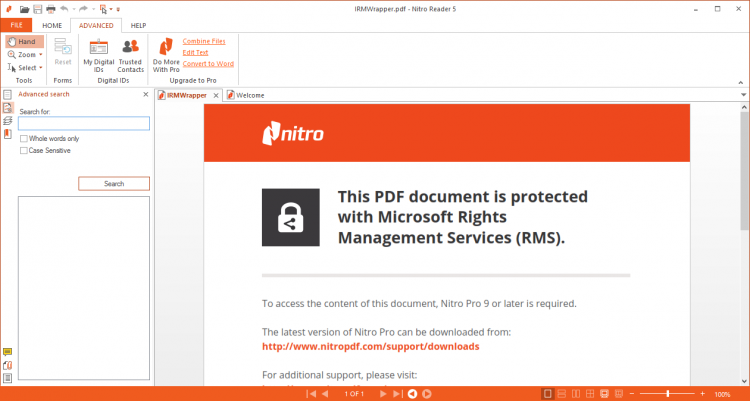Viewport: 750px width, 401px height.
Task: Open the Attachments pane at sidebar bottom
Action: tap(7, 365)
